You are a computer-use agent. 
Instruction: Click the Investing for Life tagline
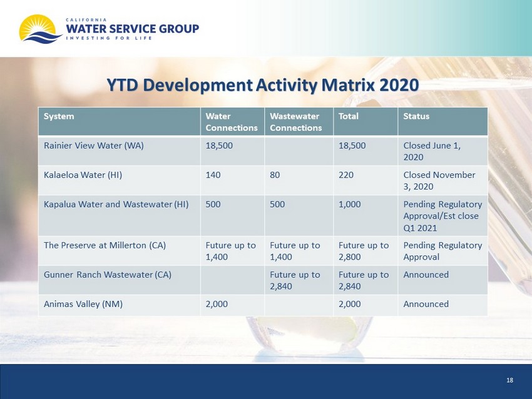pos(109,38)
